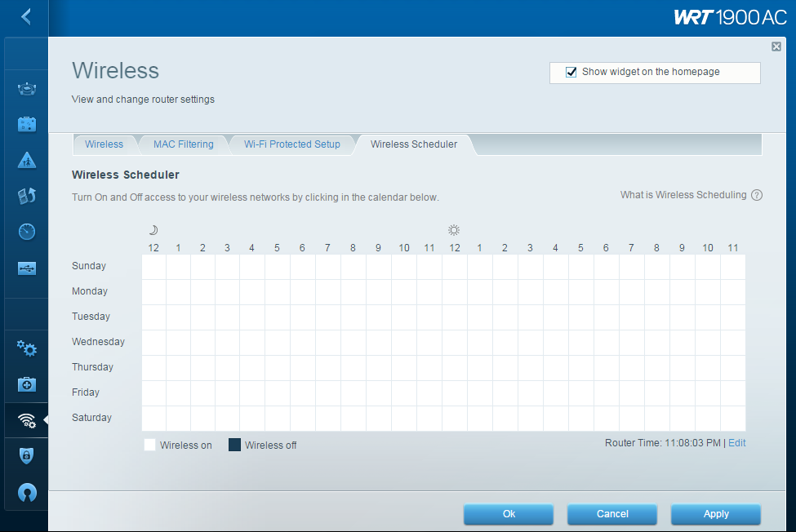The width and height of the screenshot is (796, 532).
Task: Toggle Friday 7 AM schedule cell
Action: pos(328,393)
